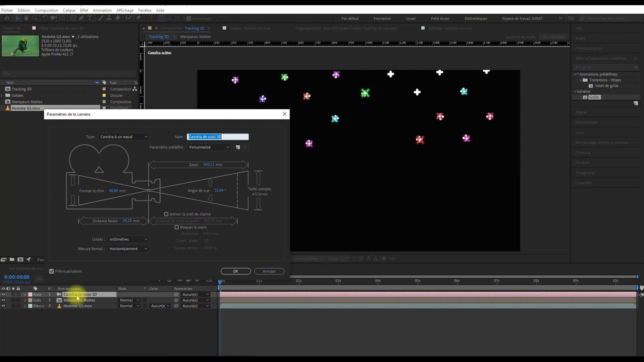
Task: Select the Pan Behind anchor tool
Action: click(x=62, y=18)
